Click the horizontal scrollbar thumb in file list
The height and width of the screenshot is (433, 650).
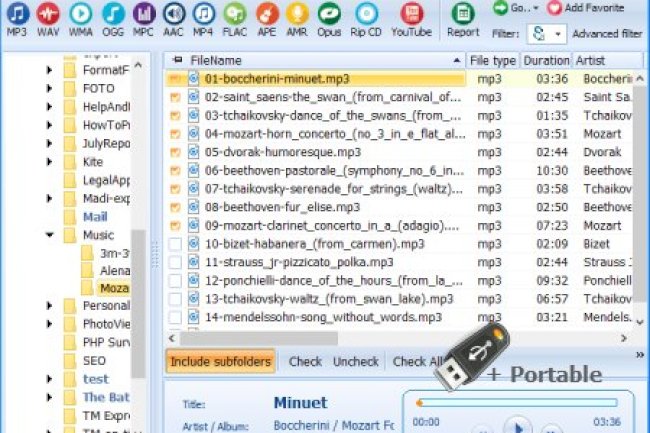(x=260, y=339)
